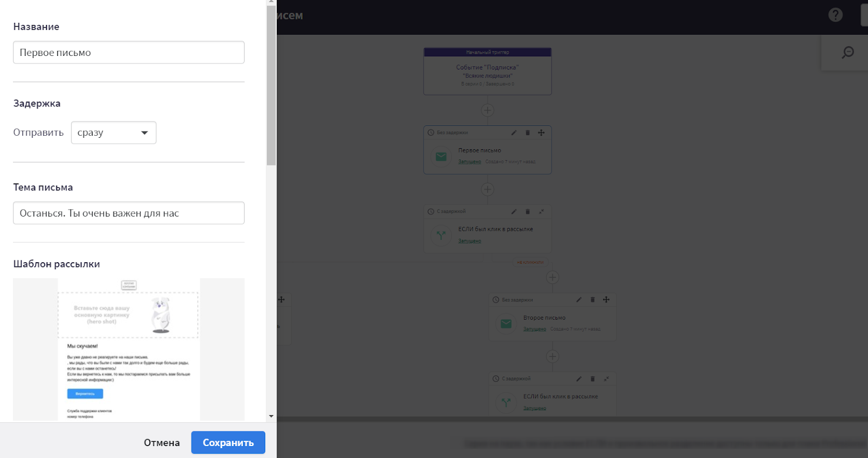The image size is (868, 458).
Task: Click pencil icon on first 'ЕСЛИ был клик' block
Action: click(x=514, y=212)
